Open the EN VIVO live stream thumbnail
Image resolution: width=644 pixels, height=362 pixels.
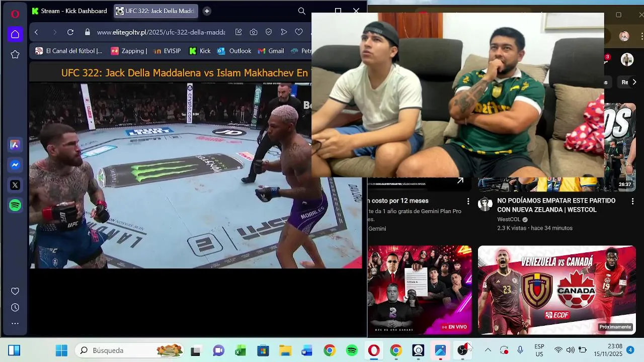click(x=420, y=290)
